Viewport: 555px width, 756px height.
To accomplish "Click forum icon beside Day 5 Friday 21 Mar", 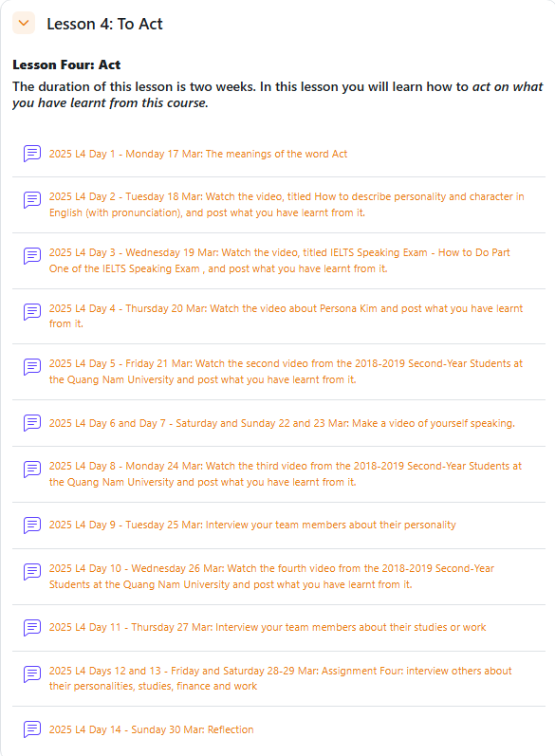I will tap(32, 366).
